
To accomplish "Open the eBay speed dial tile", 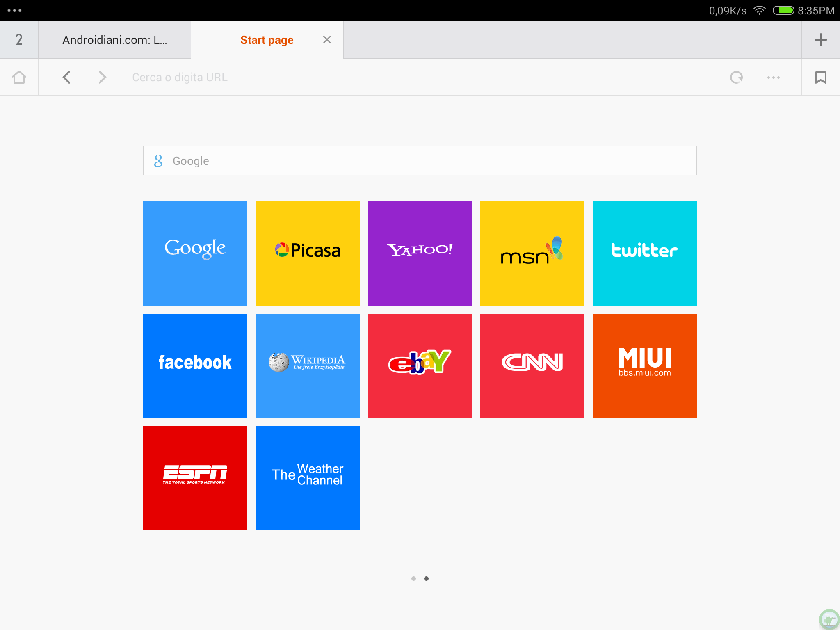I will [420, 366].
